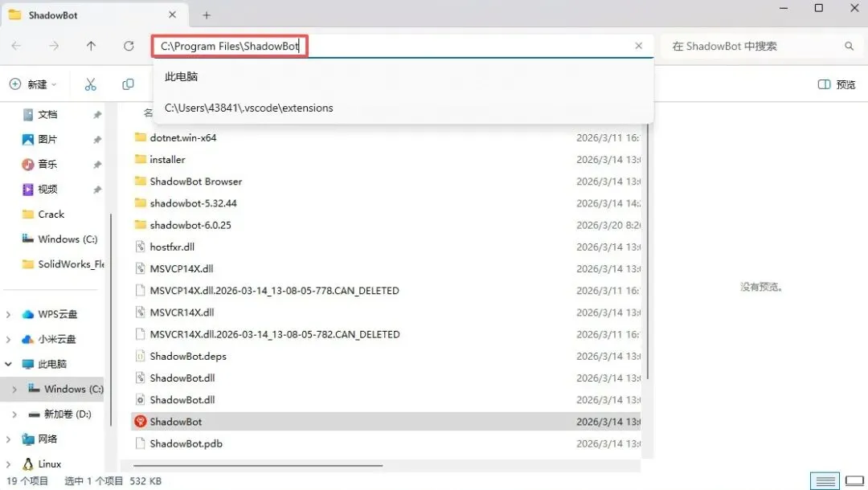Viewport: 868px width, 490px height.
Task: Open 图片 in quick access
Action: [x=47, y=139]
